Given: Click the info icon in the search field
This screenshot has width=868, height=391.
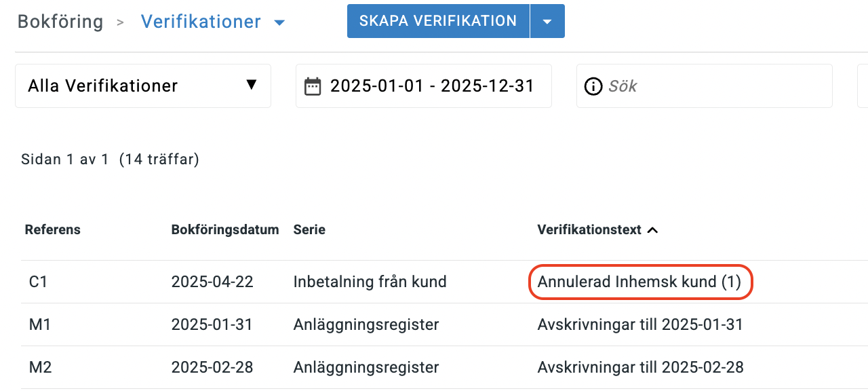Looking at the screenshot, I should (x=593, y=86).
